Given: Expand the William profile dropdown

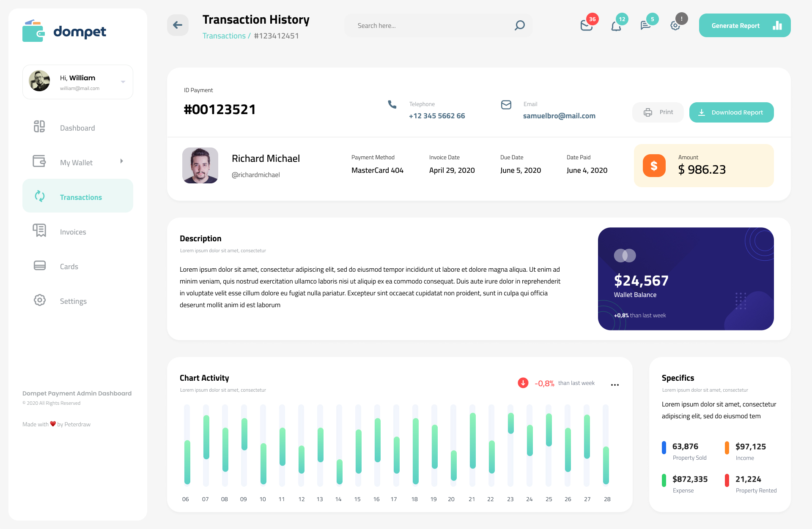Looking at the screenshot, I should [x=123, y=82].
